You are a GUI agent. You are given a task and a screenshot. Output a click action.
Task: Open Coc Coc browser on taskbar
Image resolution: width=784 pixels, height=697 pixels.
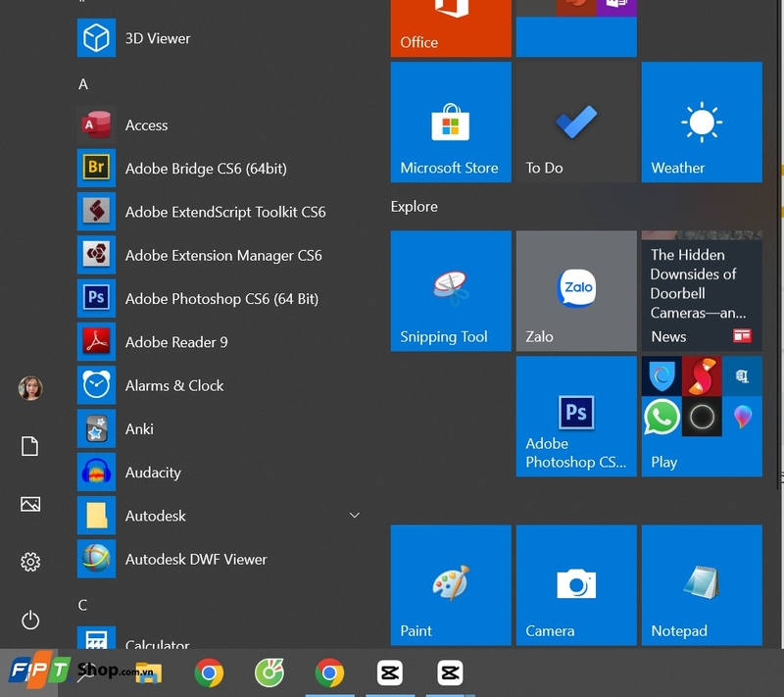[269, 673]
